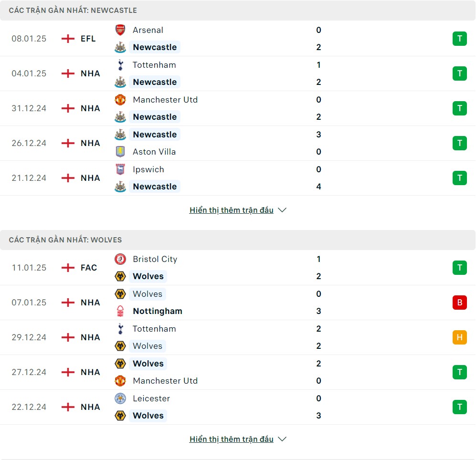Click the Arsenal club crest

coord(120,30)
